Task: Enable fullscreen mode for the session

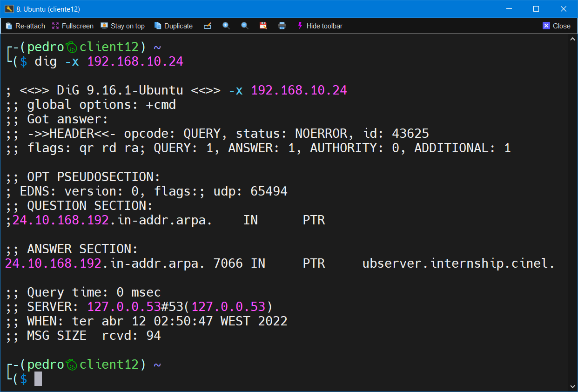Action: [72, 26]
